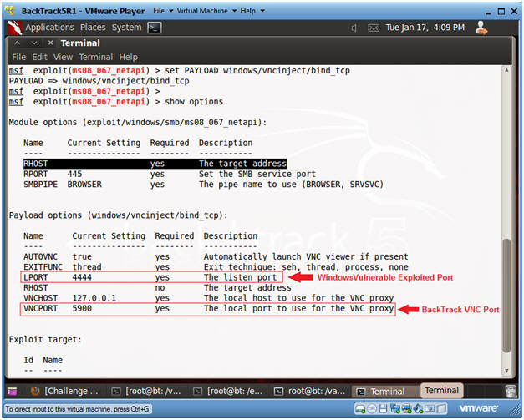Open the VMware File dropdown menu
Screen dimensions: 524x420
pyautogui.click(x=163, y=11)
